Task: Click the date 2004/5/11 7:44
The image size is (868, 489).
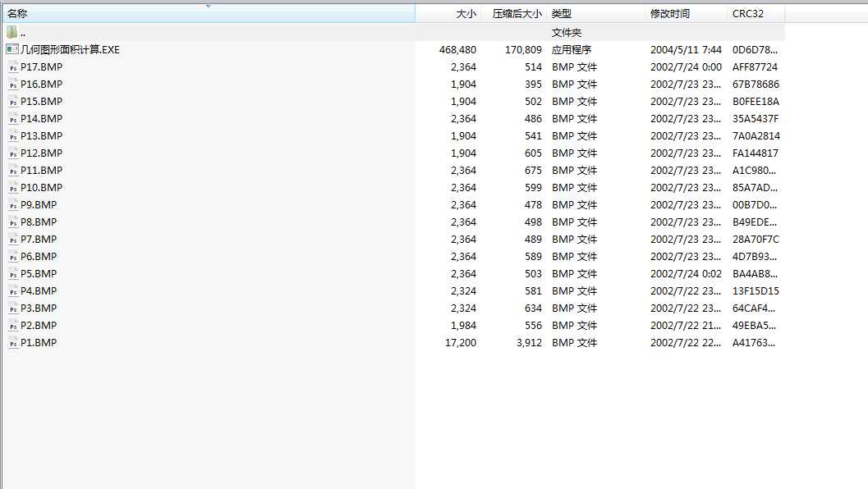Action: click(x=686, y=50)
